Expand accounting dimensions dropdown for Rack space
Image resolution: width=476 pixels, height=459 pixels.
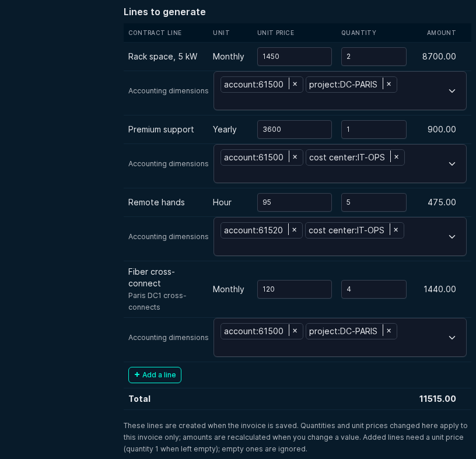tap(452, 91)
